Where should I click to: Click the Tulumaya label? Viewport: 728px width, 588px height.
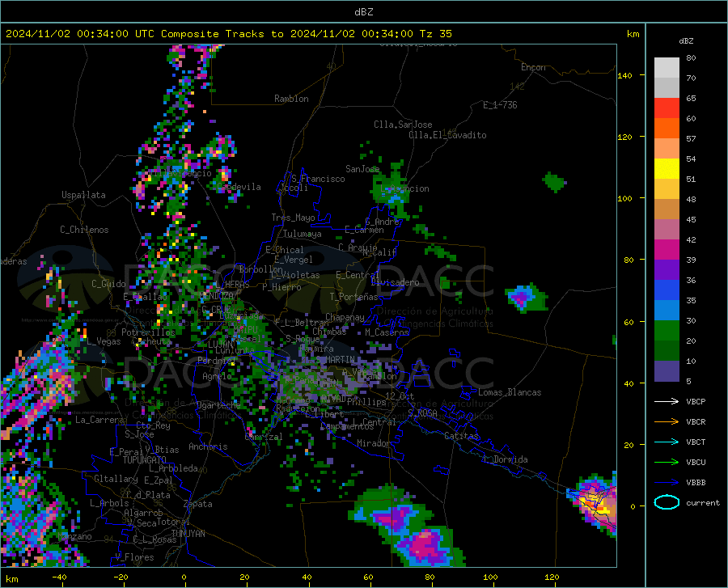click(x=302, y=234)
